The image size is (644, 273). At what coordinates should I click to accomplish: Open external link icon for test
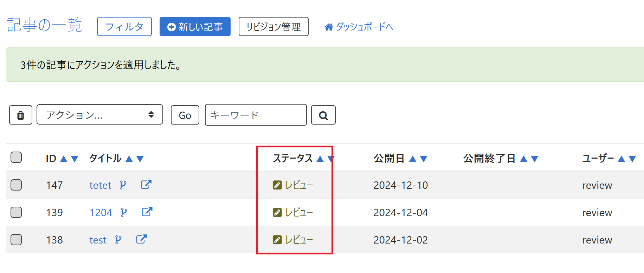click(x=141, y=239)
